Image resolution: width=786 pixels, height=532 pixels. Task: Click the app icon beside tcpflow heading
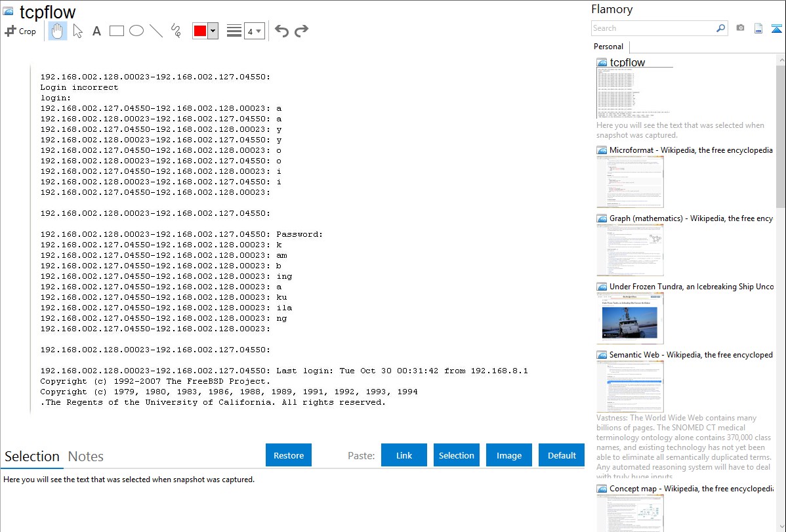click(x=8, y=11)
